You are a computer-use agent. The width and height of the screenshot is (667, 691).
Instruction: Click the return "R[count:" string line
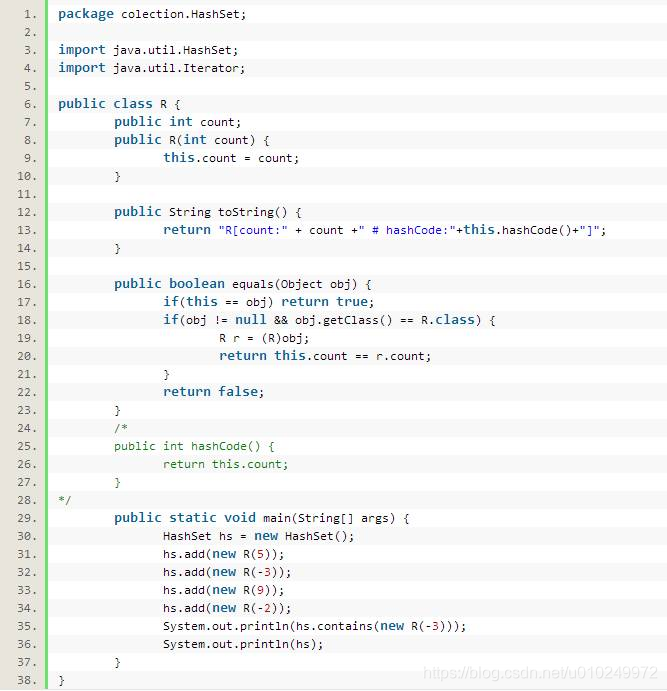384,230
